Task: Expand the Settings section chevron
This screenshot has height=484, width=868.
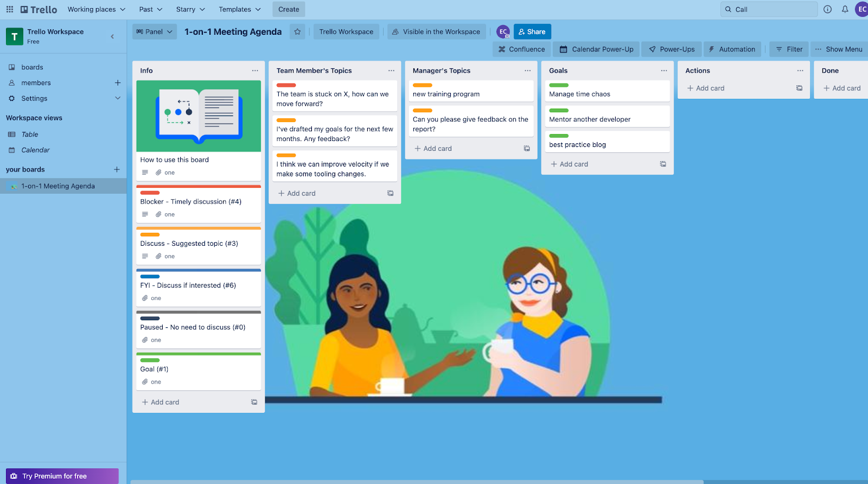Action: [117, 98]
